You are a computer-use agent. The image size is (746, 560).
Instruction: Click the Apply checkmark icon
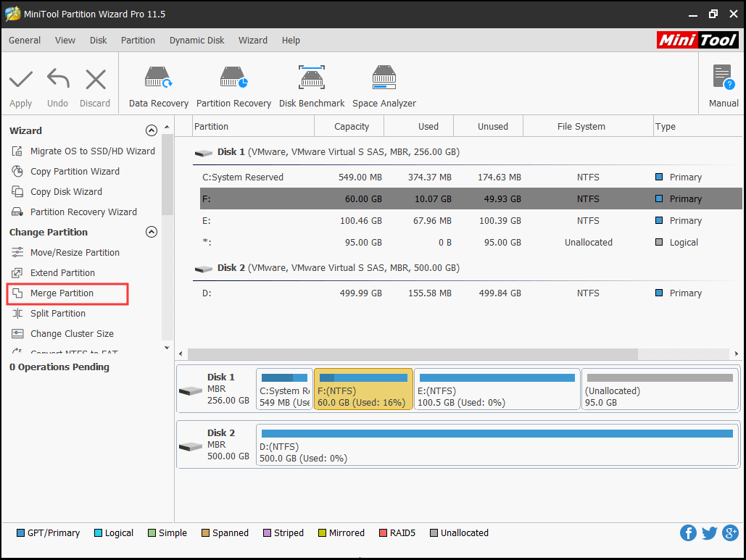click(x=21, y=80)
